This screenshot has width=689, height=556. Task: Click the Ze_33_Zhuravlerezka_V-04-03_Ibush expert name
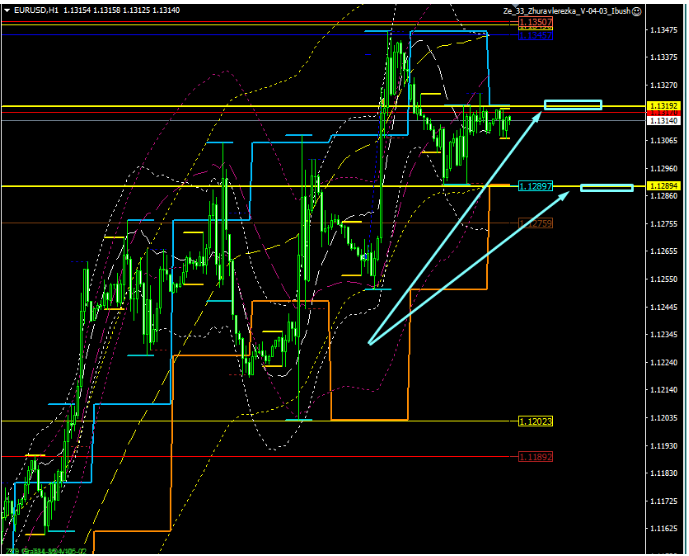pos(567,11)
